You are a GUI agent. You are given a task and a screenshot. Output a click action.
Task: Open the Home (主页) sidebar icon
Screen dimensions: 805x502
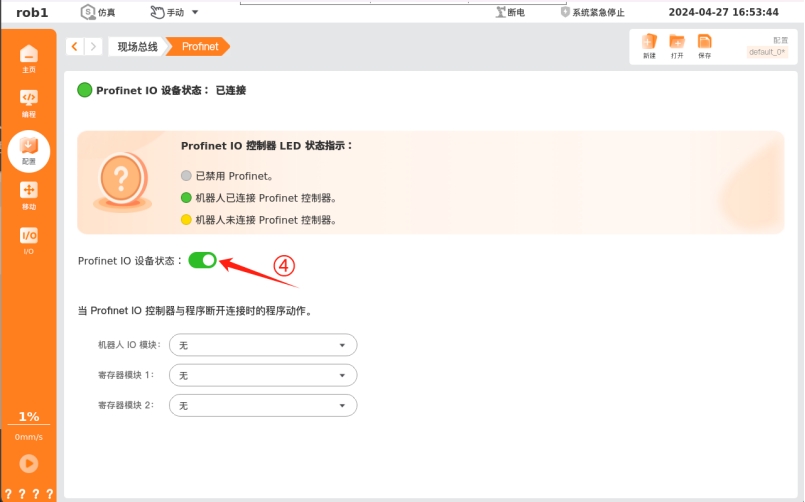[29, 58]
